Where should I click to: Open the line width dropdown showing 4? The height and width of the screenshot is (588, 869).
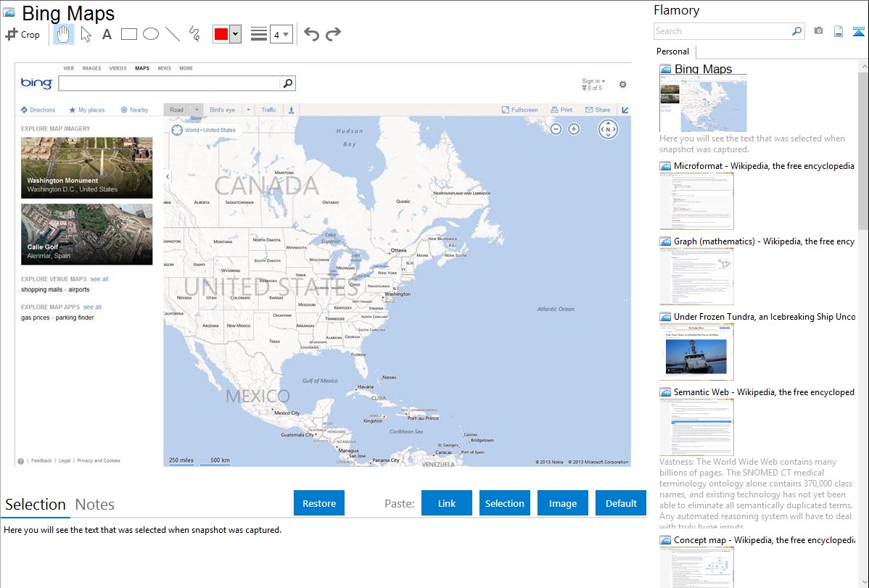pos(281,34)
